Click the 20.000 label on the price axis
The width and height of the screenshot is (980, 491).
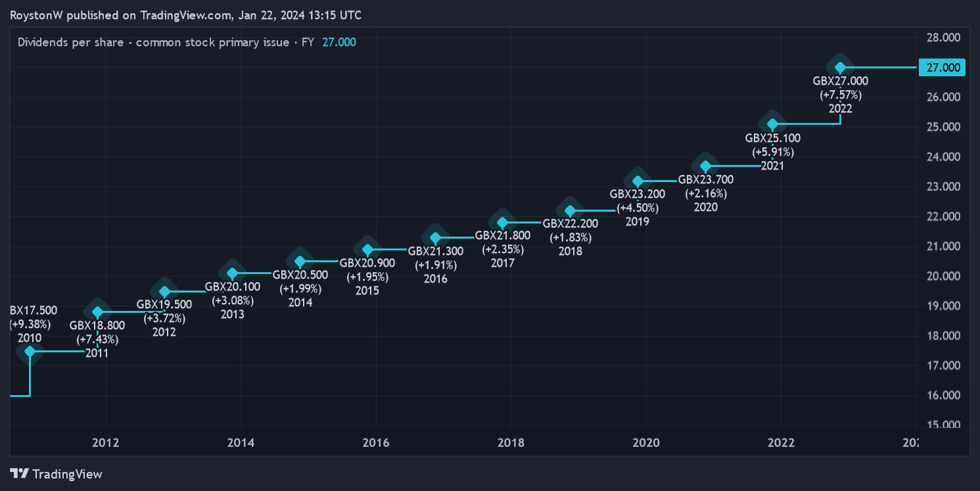click(941, 276)
